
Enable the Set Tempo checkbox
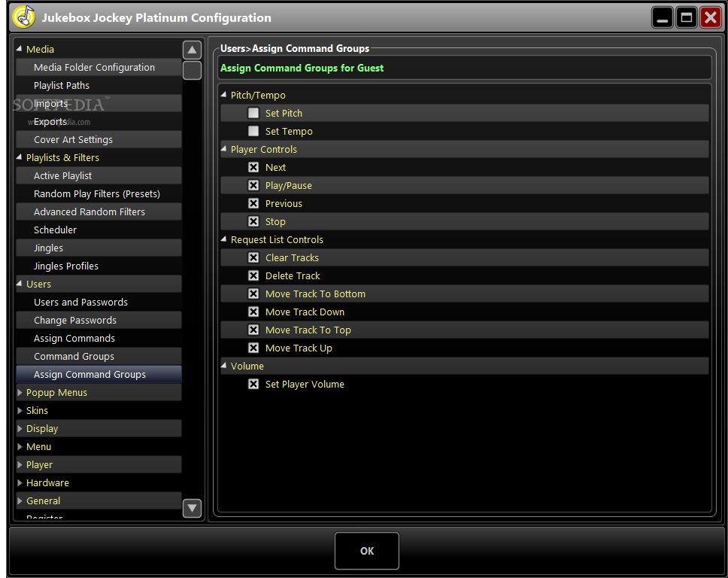[253, 131]
